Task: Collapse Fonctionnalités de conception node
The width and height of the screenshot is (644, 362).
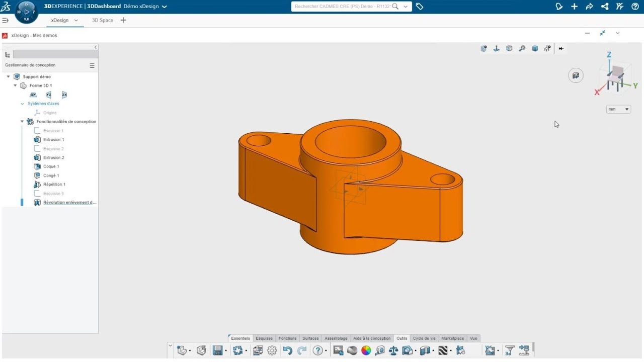Action: pos(22,122)
